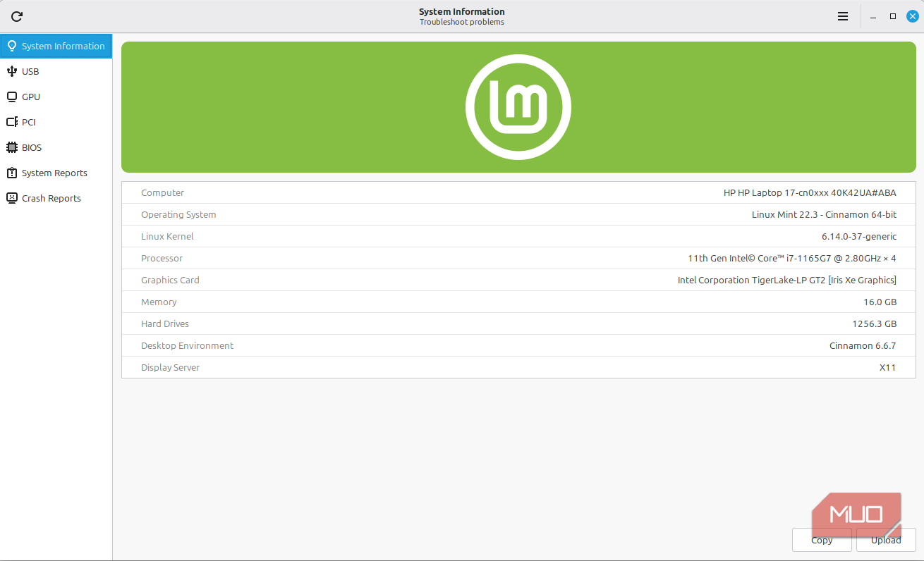Screen dimensions: 924x561
Task: Click the System Reports clipboard icon
Action: pyautogui.click(x=12, y=173)
